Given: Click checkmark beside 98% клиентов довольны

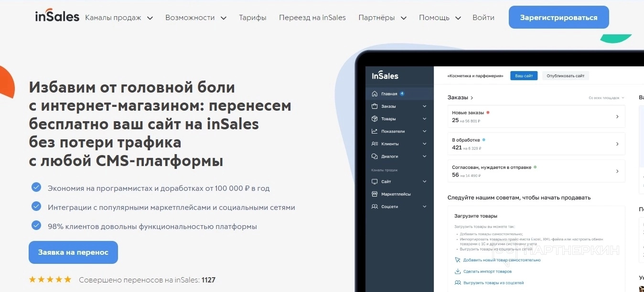Looking at the screenshot, I should pos(36,225).
